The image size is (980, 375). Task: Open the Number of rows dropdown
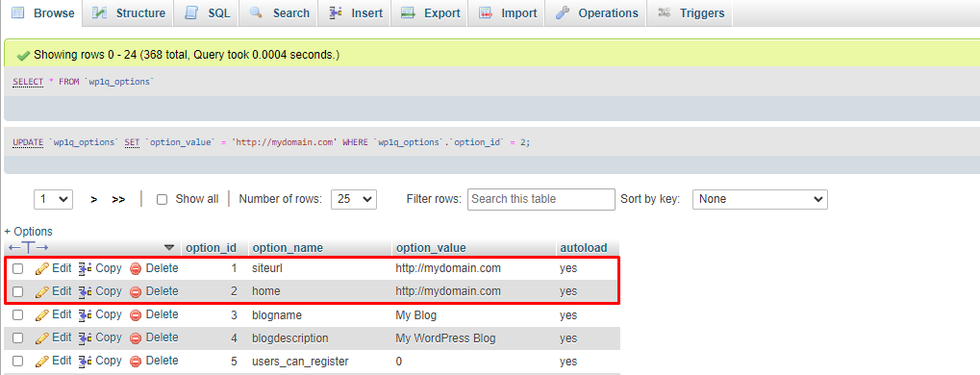pos(354,199)
